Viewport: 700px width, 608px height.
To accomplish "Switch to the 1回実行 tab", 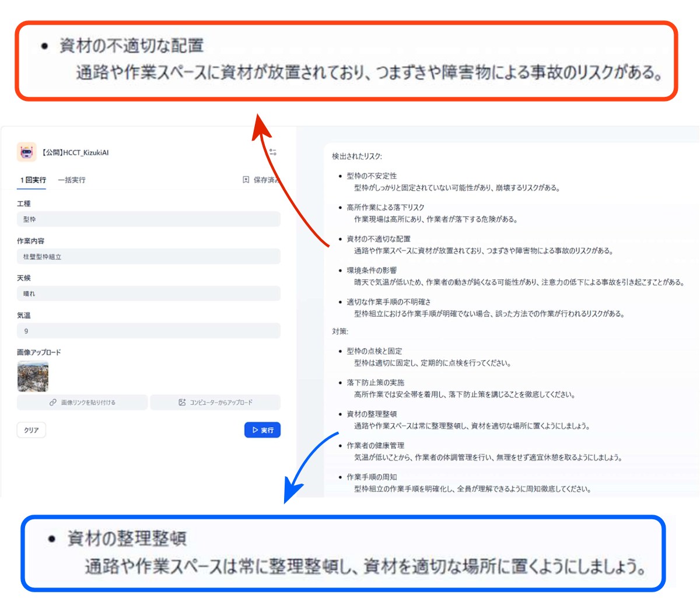I will click(33, 180).
